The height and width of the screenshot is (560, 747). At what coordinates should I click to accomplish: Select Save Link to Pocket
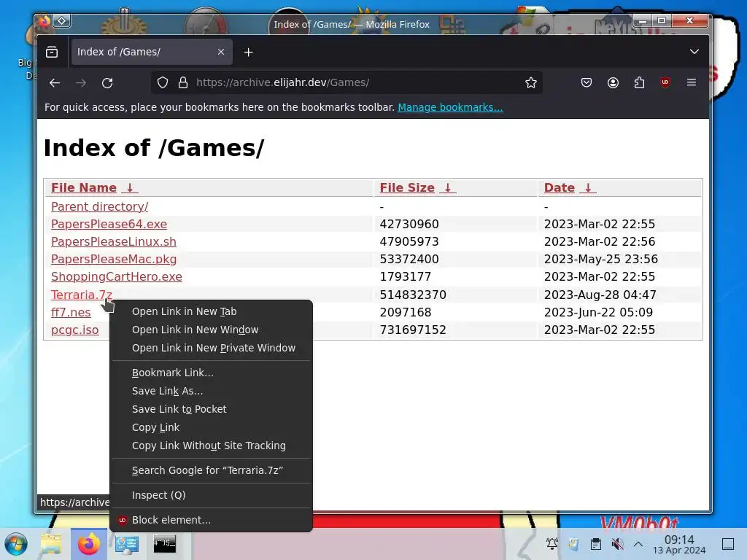211,409
